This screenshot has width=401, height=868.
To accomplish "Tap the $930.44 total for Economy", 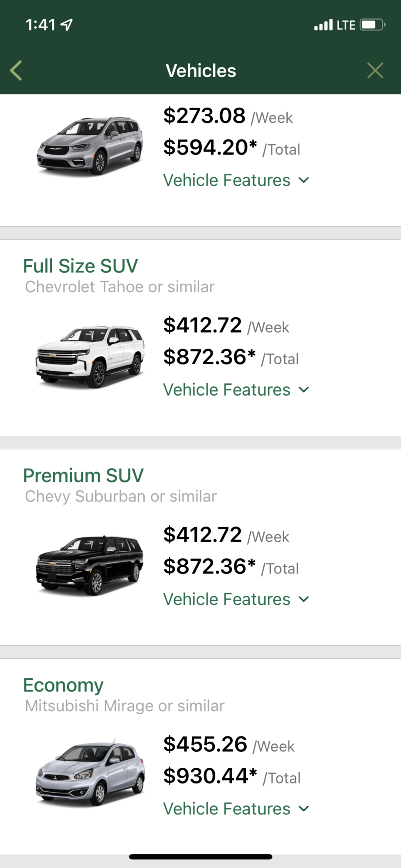I will tap(211, 776).
